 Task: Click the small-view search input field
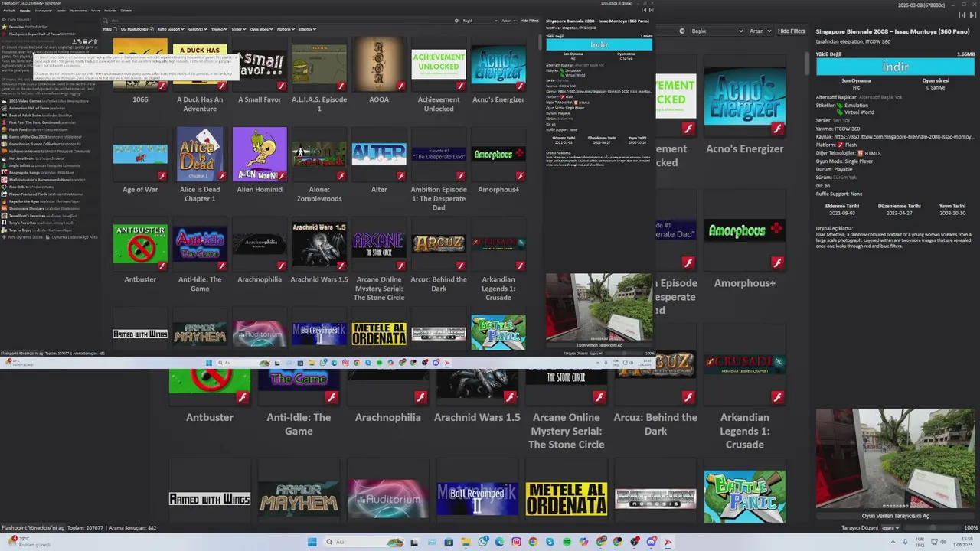279,21
